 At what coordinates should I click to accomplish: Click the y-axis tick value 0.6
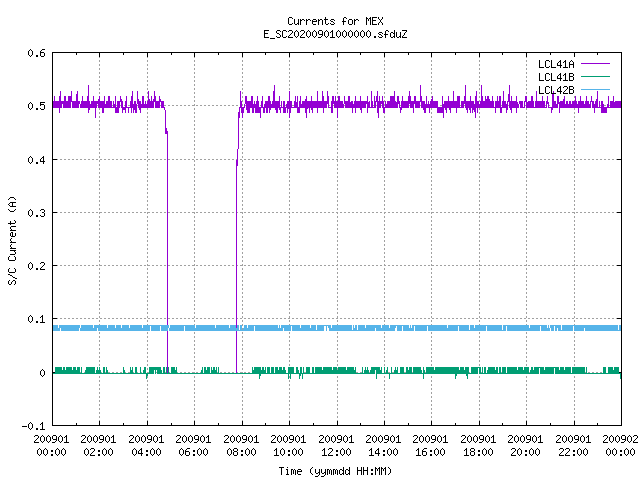coord(36,53)
